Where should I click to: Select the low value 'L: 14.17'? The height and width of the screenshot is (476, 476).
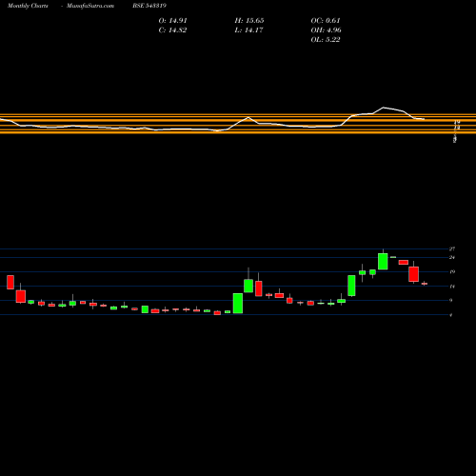click(x=248, y=30)
